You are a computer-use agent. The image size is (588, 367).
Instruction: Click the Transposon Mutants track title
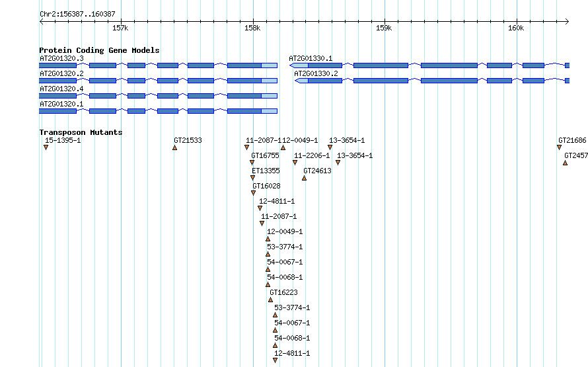pos(81,132)
